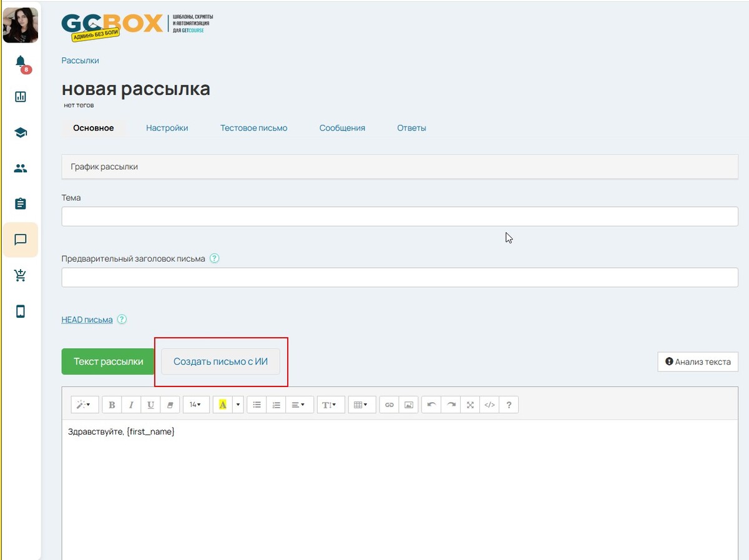The width and height of the screenshot is (749, 560).
Task: Toggle underline text formatting
Action: click(x=150, y=405)
